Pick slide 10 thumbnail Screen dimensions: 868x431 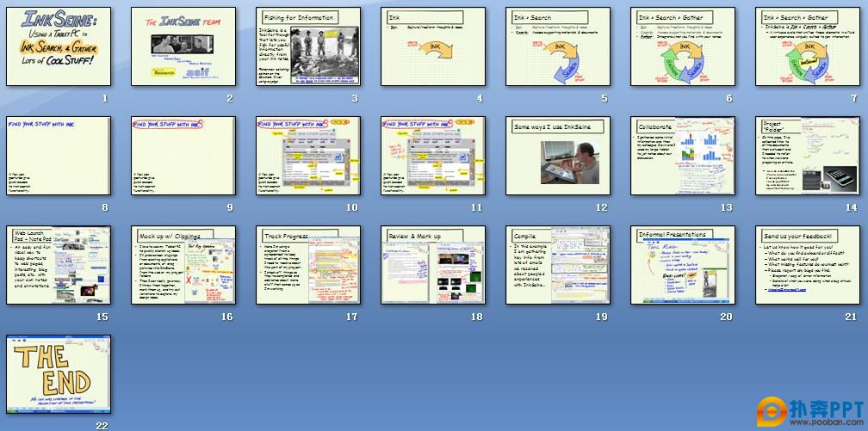(x=308, y=156)
